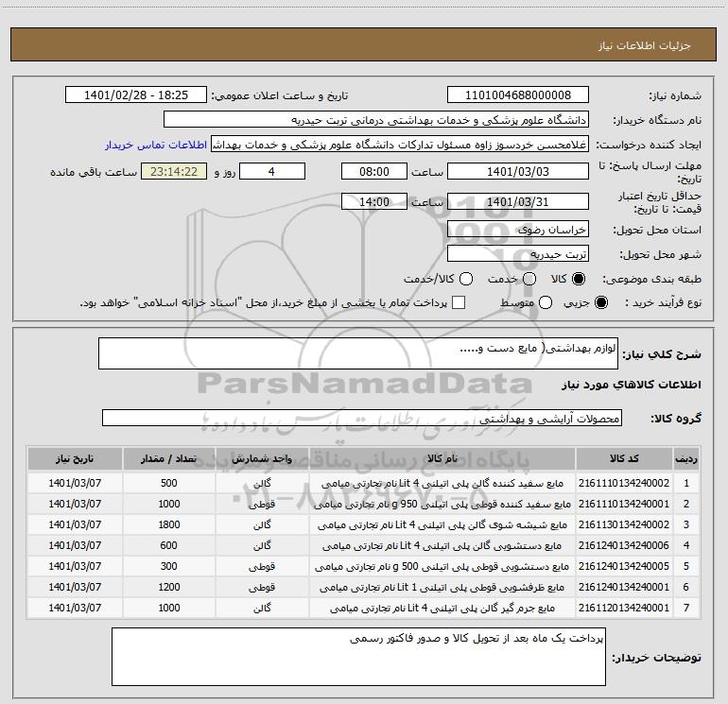Click quantity 500 in row 1

[169, 483]
